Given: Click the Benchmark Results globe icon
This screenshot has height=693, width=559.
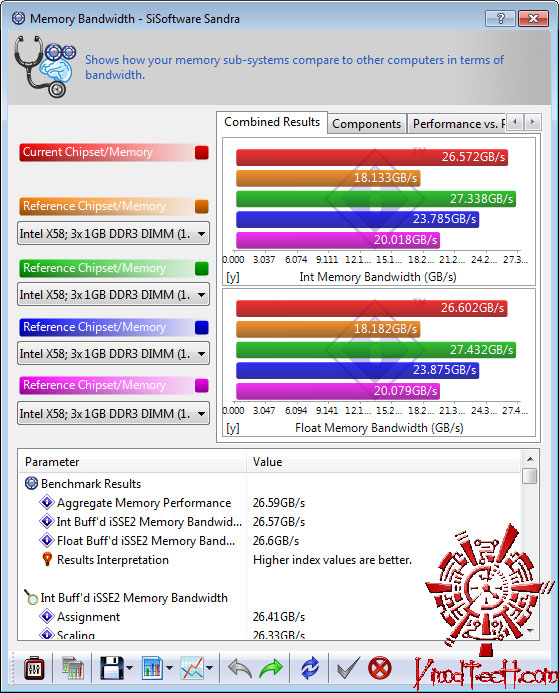Looking at the screenshot, I should pyautogui.click(x=31, y=484).
